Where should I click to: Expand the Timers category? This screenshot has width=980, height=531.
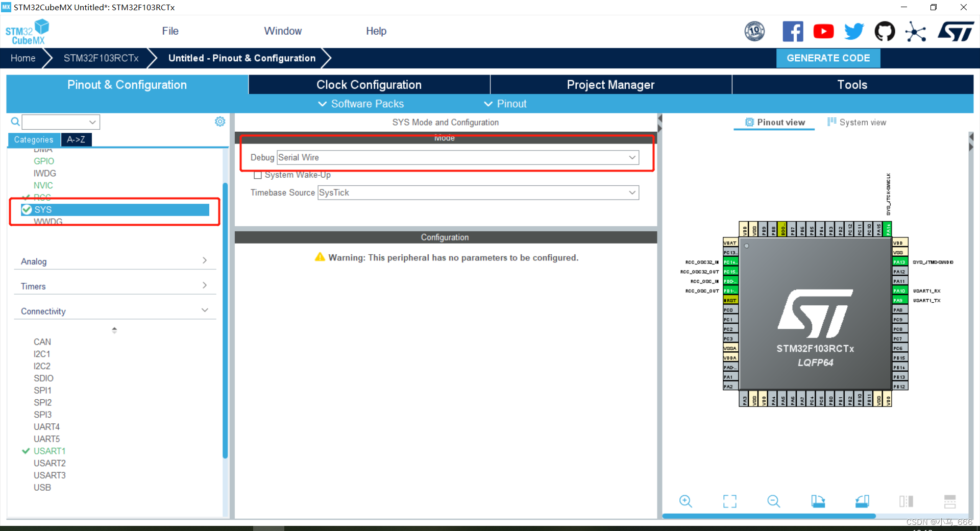(114, 286)
